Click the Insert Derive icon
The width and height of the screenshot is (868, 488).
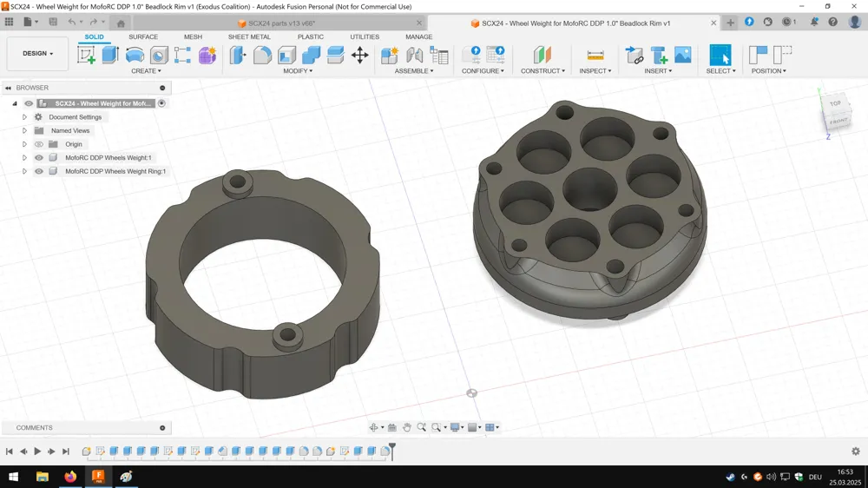pos(635,55)
